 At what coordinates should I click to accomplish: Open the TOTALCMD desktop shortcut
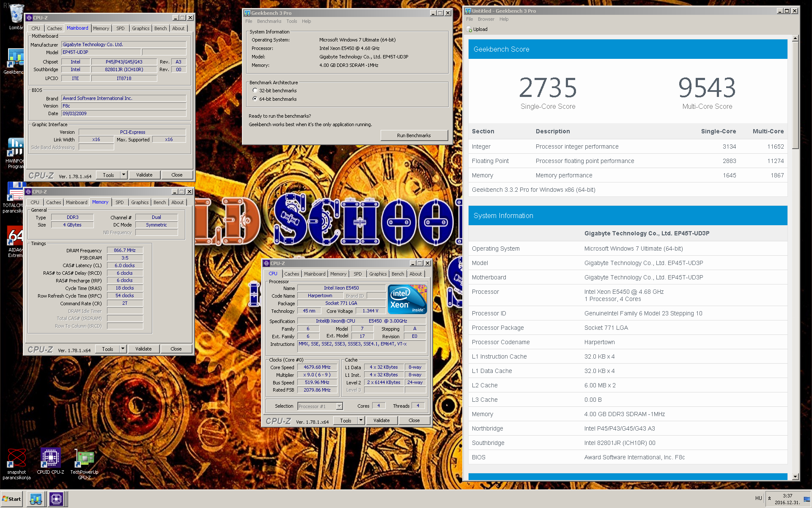(x=15, y=197)
